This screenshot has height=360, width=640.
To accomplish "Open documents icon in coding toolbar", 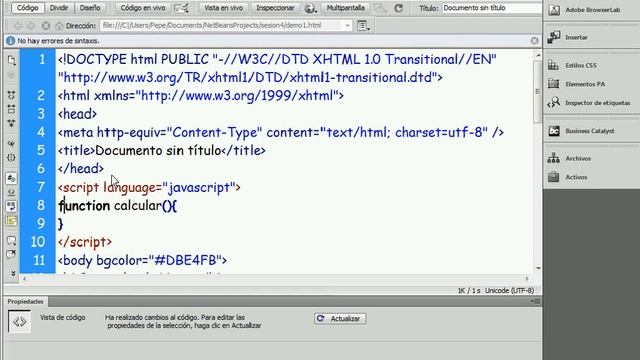I will (x=11, y=60).
